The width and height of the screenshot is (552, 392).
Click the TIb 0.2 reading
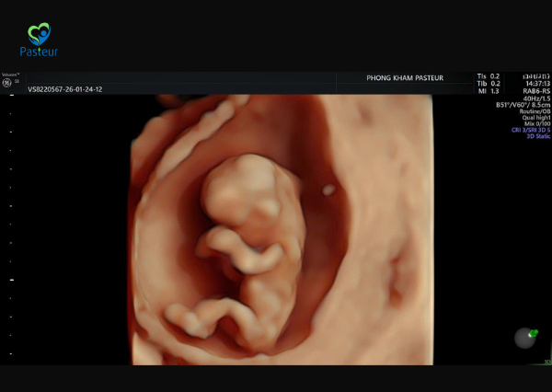coord(488,83)
